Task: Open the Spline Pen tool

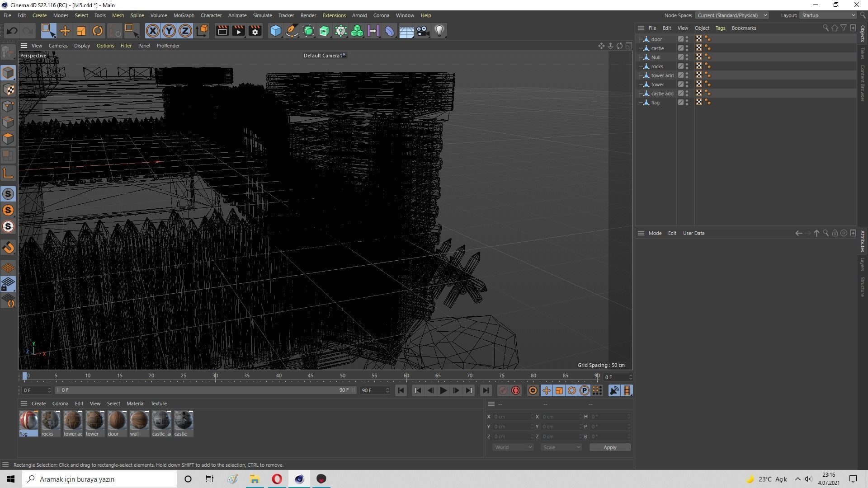Action: point(292,31)
